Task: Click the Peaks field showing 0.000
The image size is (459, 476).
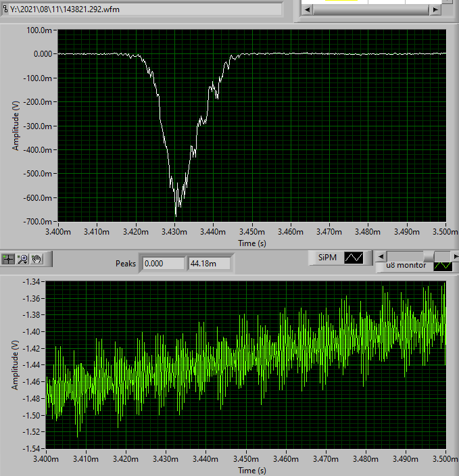Action: 162,263
